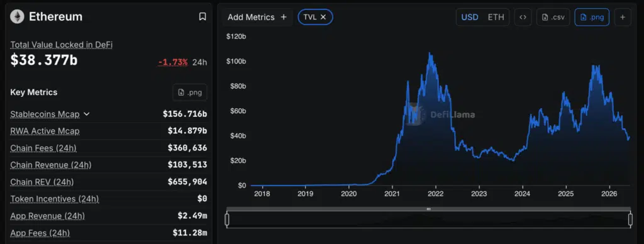Click the $103,513 chain revenue value
Viewport: 644px width, 244px height.
187,165
